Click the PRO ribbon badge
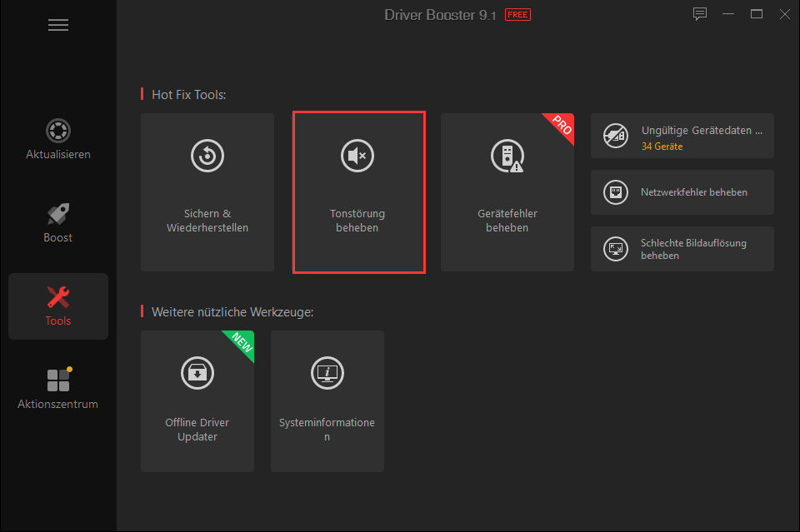800x532 pixels. pos(561,126)
